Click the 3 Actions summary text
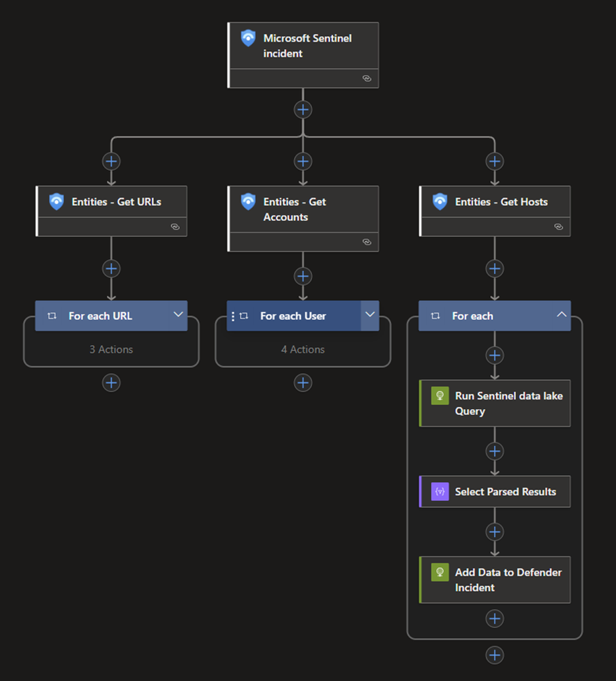The width and height of the screenshot is (616, 681). 111,349
